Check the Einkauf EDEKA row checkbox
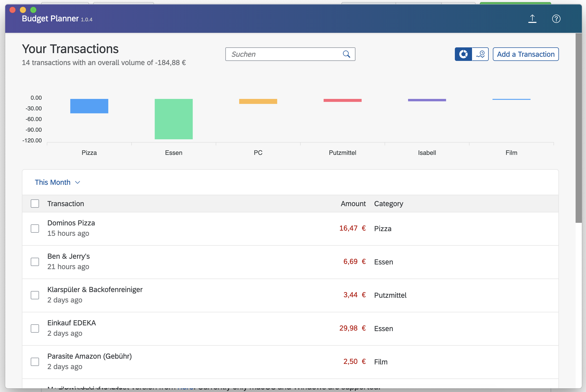This screenshot has height=392, width=586. [35, 328]
